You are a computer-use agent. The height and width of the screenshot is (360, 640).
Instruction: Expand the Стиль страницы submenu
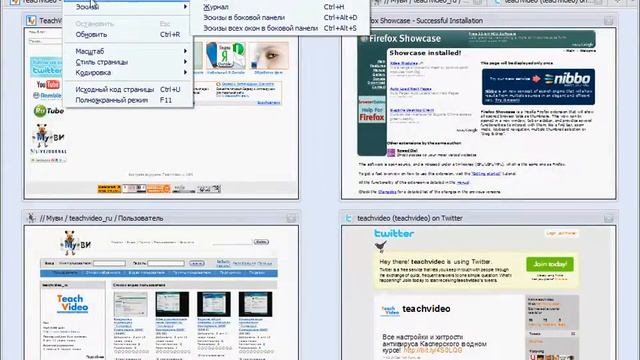point(129,62)
